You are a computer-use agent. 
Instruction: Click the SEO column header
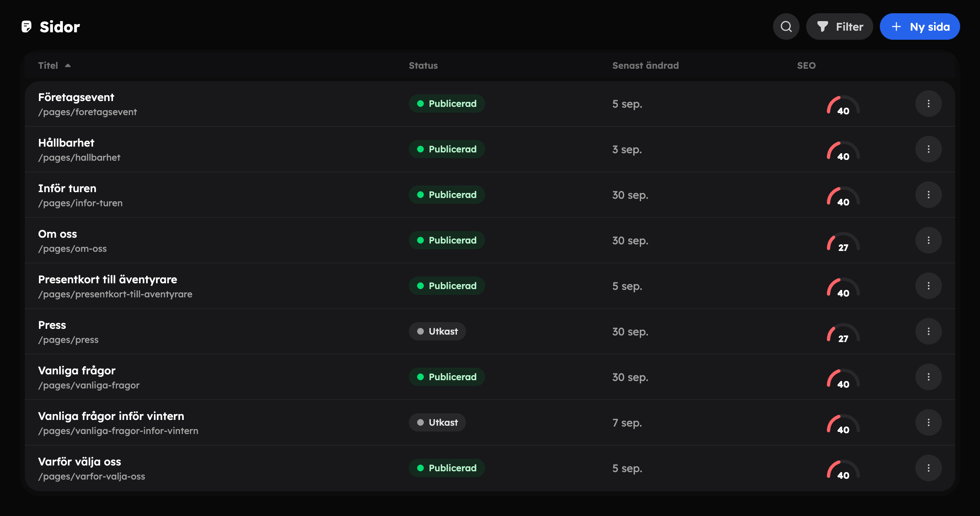(806, 65)
